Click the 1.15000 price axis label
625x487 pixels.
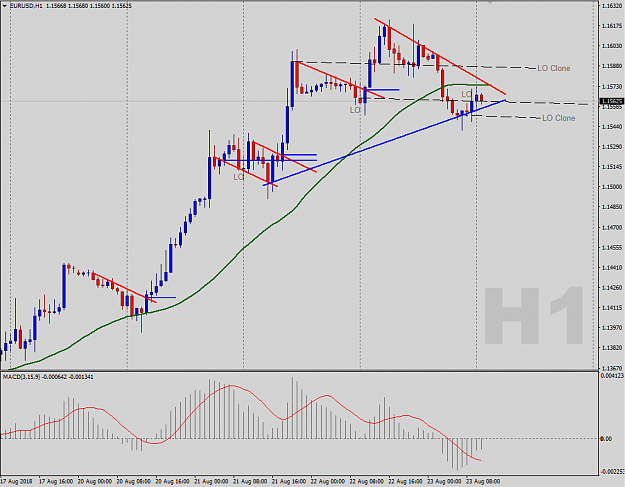[612, 187]
